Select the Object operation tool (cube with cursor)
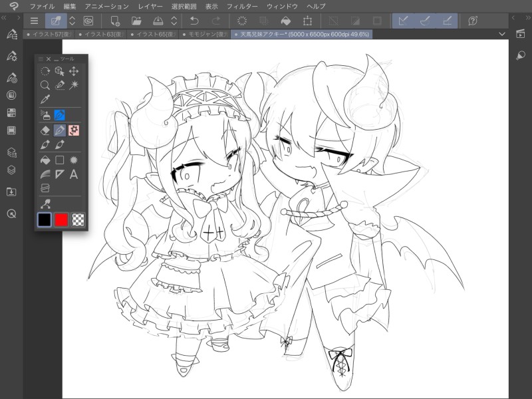Viewport: 532px width, 399px height. 59,71
